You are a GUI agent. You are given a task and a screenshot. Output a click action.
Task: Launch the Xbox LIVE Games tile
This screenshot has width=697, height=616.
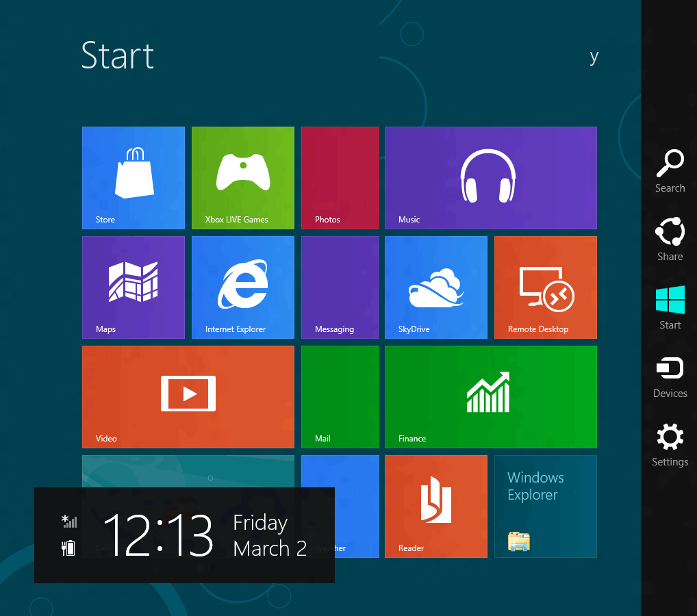(242, 178)
